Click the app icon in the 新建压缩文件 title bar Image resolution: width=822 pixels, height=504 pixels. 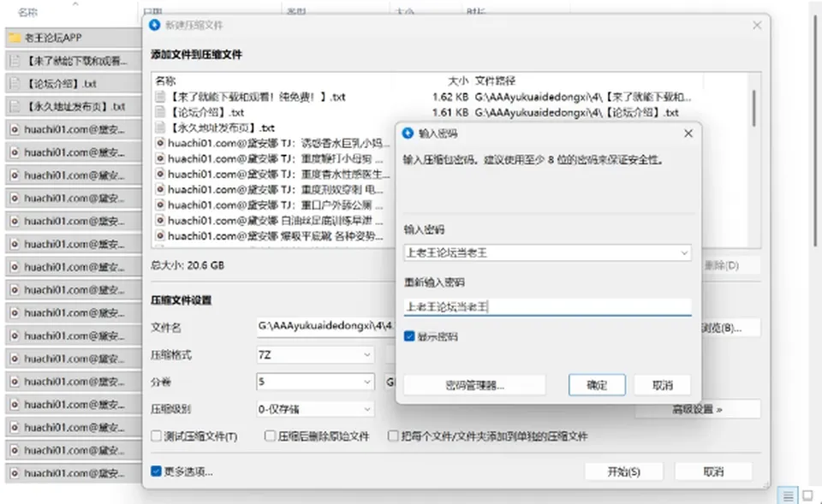point(155,25)
